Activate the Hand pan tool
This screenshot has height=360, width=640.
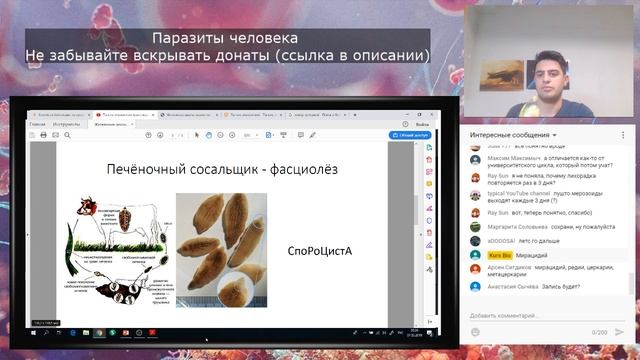tap(209, 135)
